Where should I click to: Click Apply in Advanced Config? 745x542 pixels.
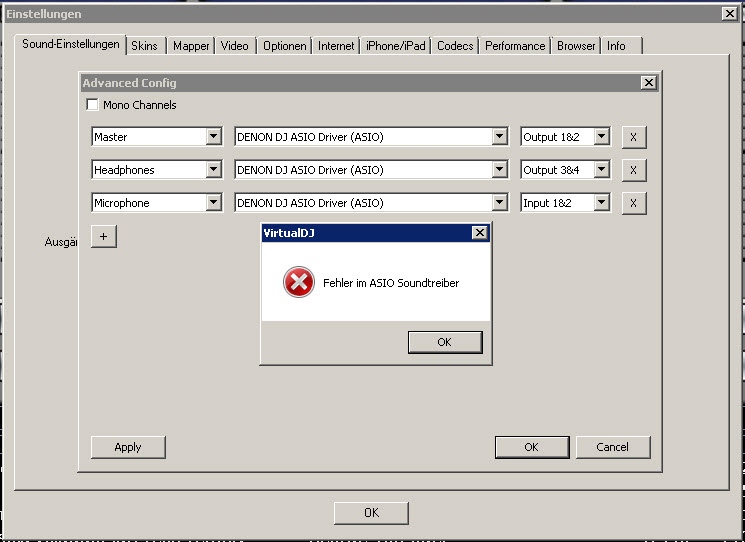128,447
